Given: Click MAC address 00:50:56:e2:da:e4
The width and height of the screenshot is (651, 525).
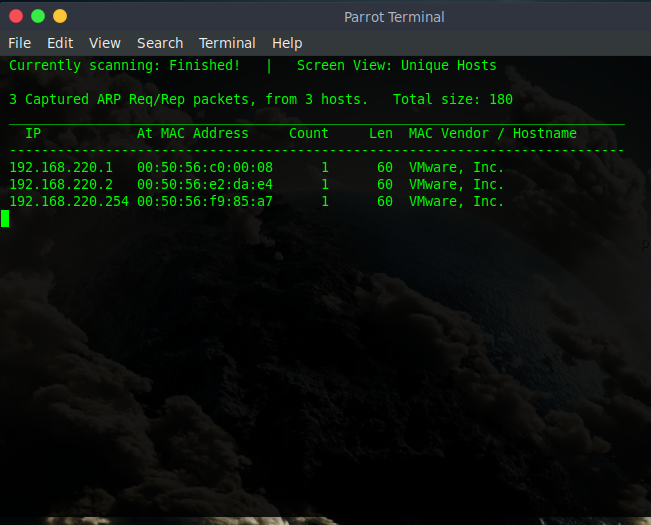Looking at the screenshot, I should pyautogui.click(x=205, y=184).
